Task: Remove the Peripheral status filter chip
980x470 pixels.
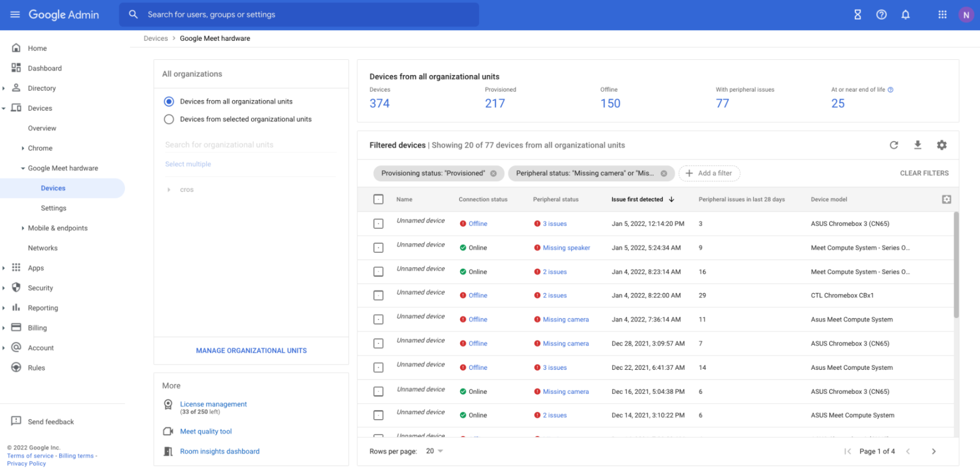Action: [664, 173]
